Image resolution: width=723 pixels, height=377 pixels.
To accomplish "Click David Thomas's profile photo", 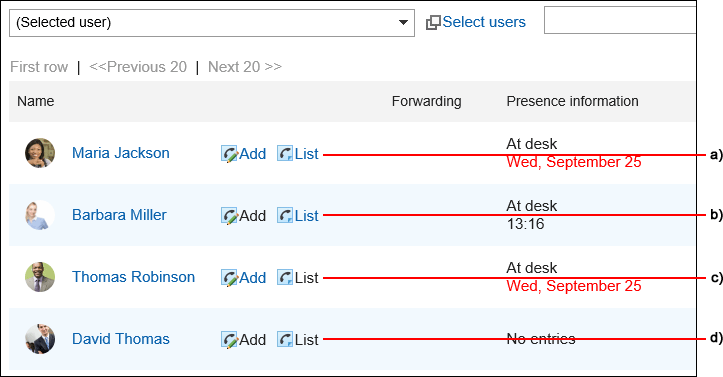I will 40,339.
